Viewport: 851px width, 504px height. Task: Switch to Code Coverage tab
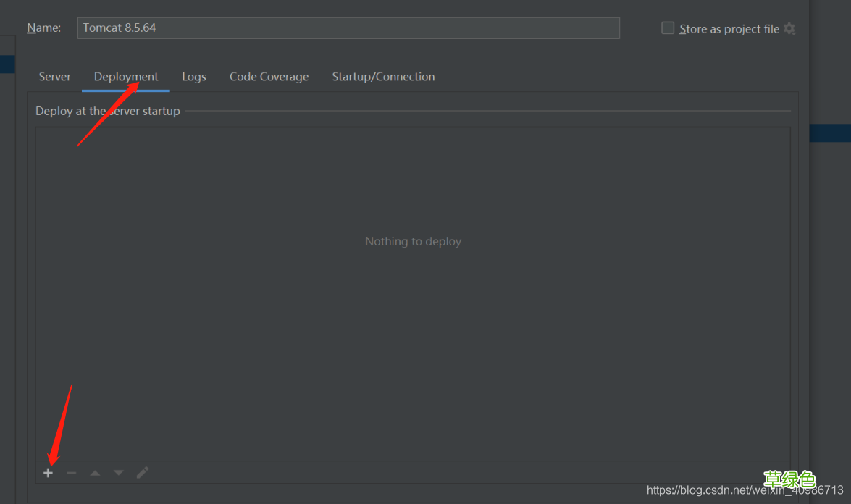coord(269,77)
